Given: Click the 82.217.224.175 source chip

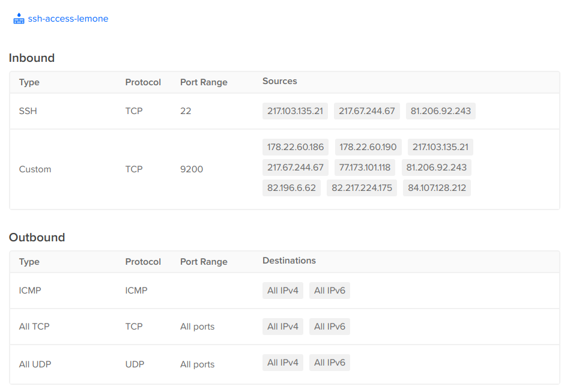Looking at the screenshot, I should (361, 187).
